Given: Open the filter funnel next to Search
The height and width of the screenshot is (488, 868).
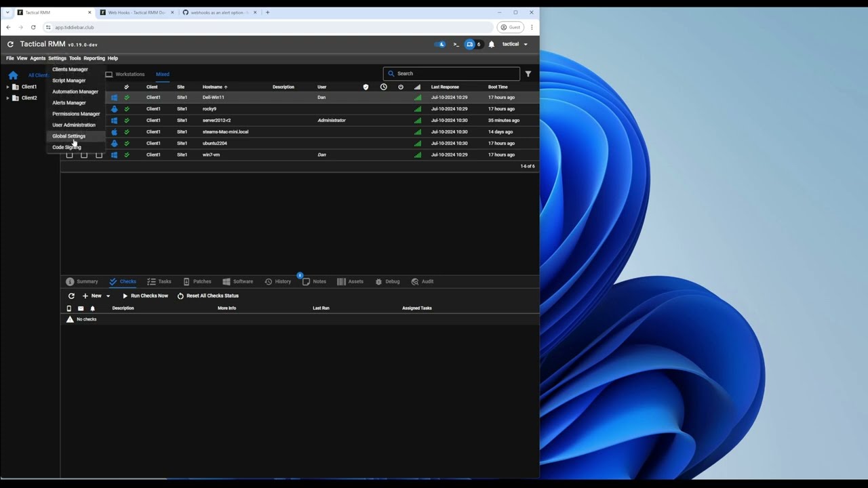Looking at the screenshot, I should coord(528,74).
